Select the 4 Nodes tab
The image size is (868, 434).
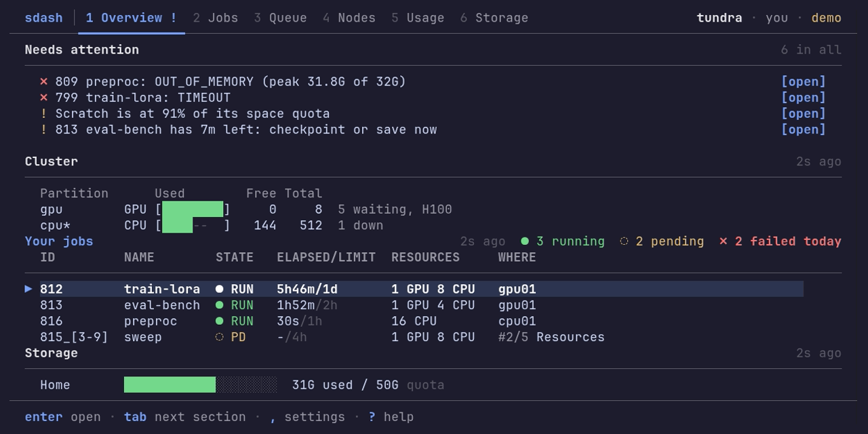349,18
